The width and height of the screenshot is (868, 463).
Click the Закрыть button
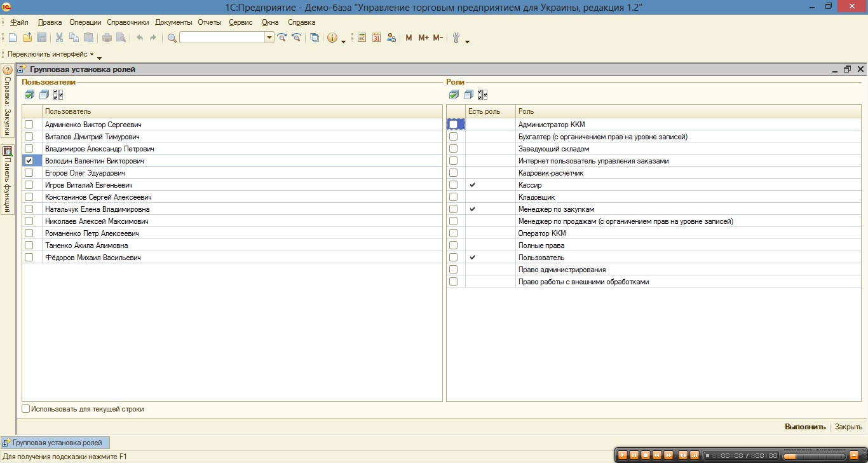tap(848, 427)
